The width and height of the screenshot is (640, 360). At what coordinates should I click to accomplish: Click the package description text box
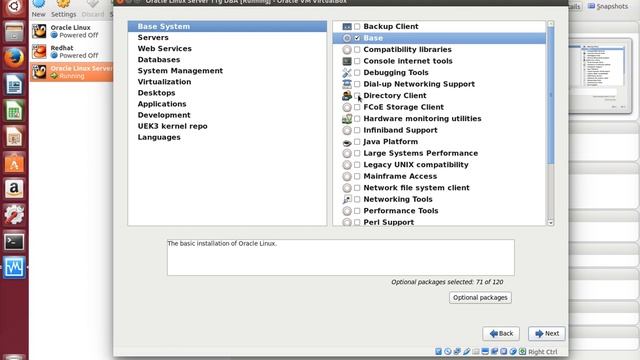click(x=341, y=258)
